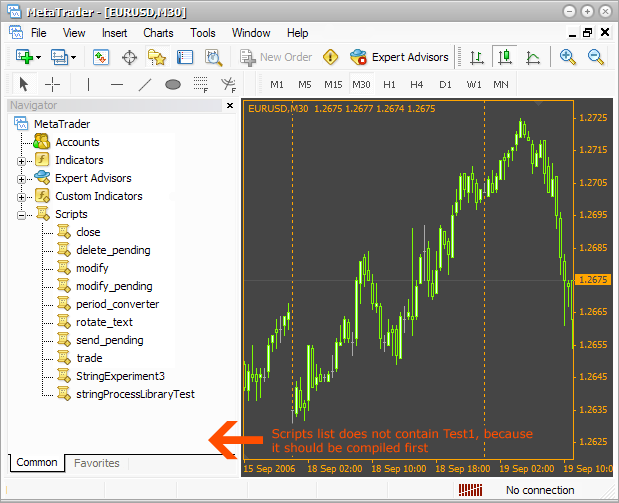The width and height of the screenshot is (619, 503).
Task: Collapse the Scripts tree node
Action: click(x=21, y=215)
